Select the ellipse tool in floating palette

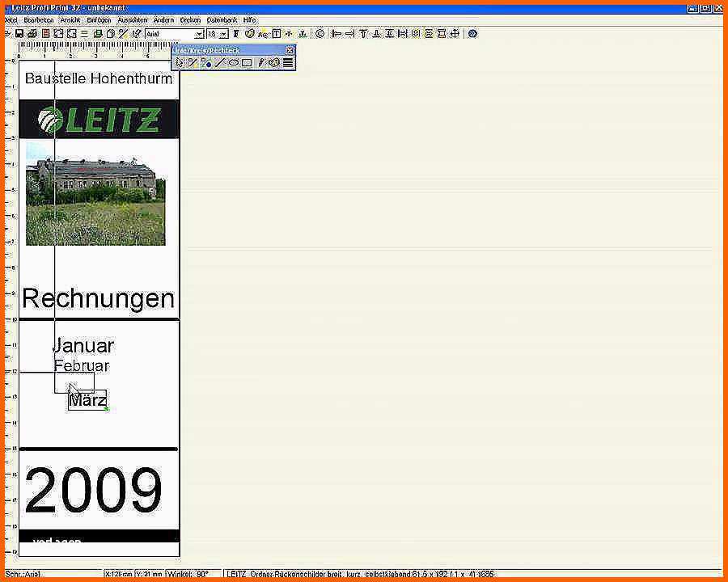click(234, 63)
